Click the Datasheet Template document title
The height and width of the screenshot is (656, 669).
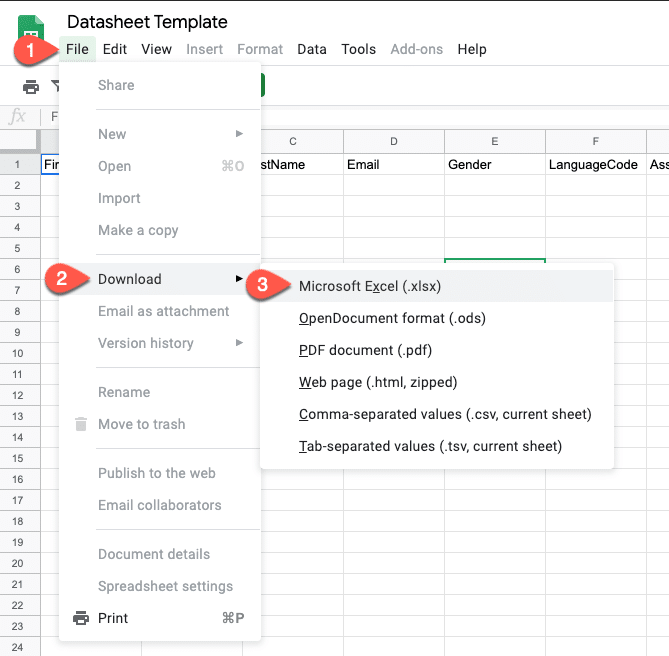pyautogui.click(x=147, y=22)
